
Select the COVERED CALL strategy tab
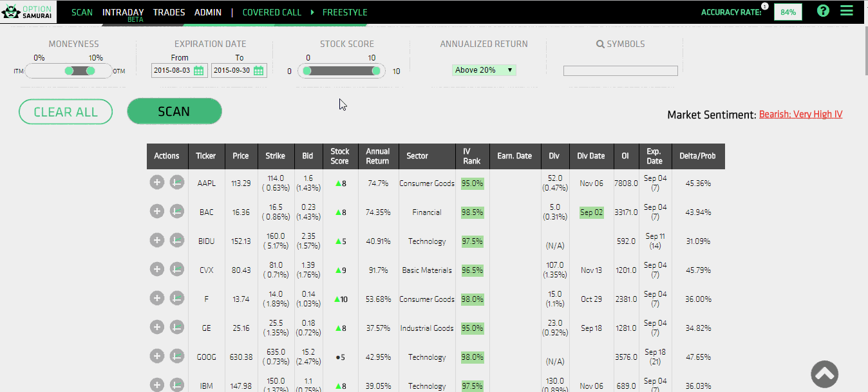tap(272, 12)
